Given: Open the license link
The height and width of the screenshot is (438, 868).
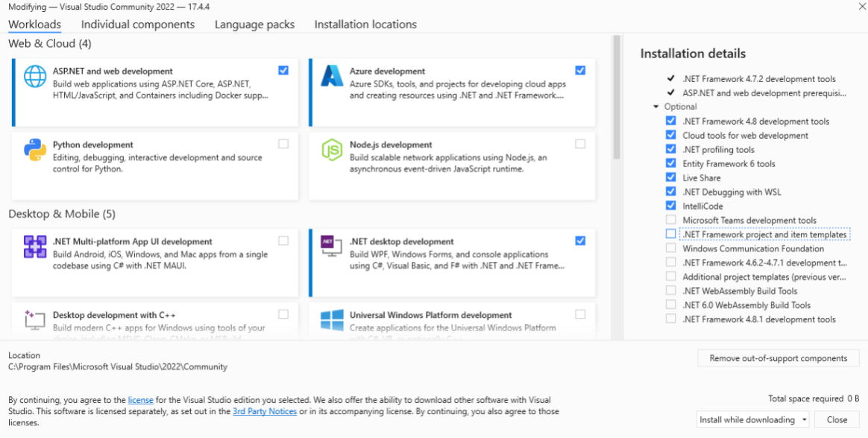Looking at the screenshot, I should click(141, 399).
